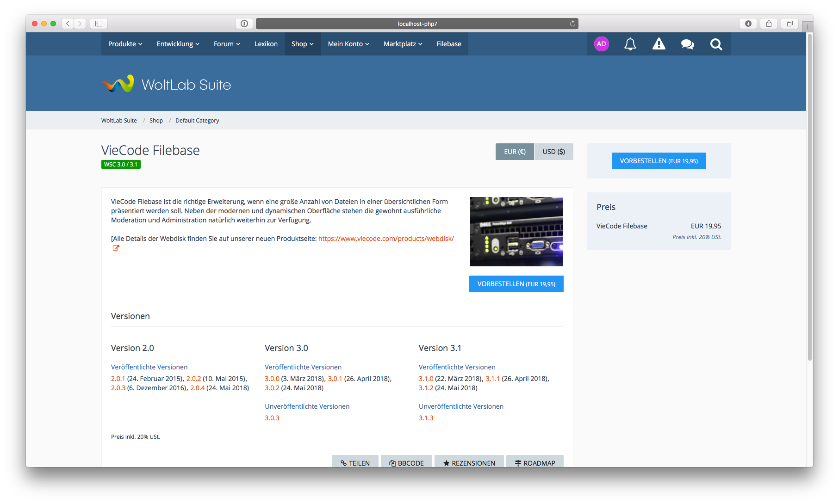Viewport: 839px width, 504px height.
Task: Open the Filebase menu item
Action: pyautogui.click(x=448, y=44)
